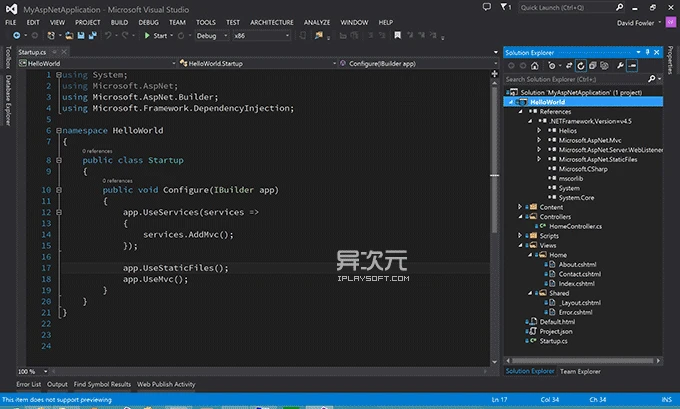
Task: Close the Startup.cs tab
Action: [64, 52]
